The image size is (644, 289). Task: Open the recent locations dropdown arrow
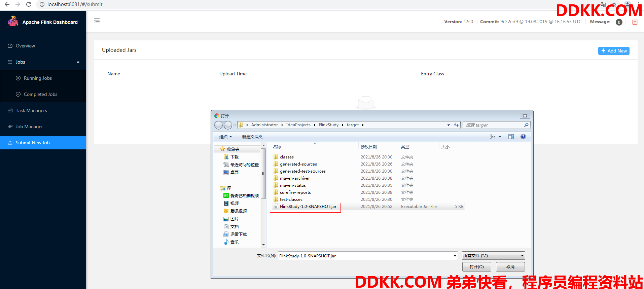(235, 125)
